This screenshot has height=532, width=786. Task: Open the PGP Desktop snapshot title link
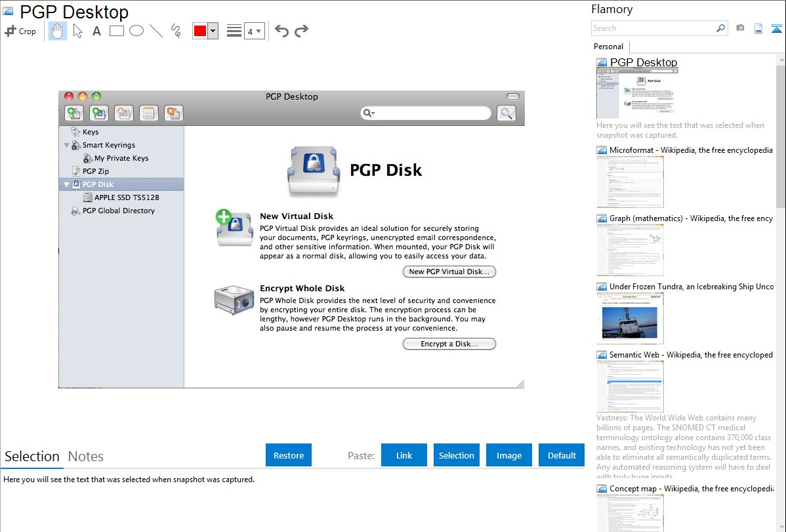pos(644,62)
